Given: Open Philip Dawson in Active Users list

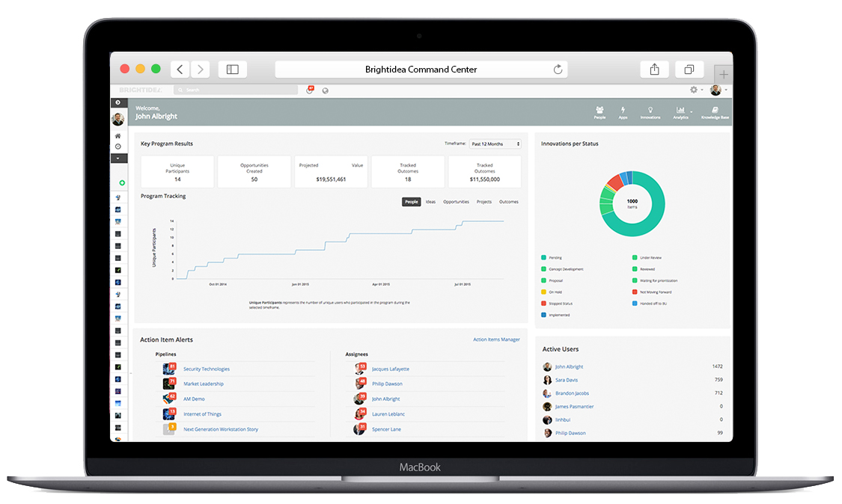Looking at the screenshot, I should coord(570,433).
